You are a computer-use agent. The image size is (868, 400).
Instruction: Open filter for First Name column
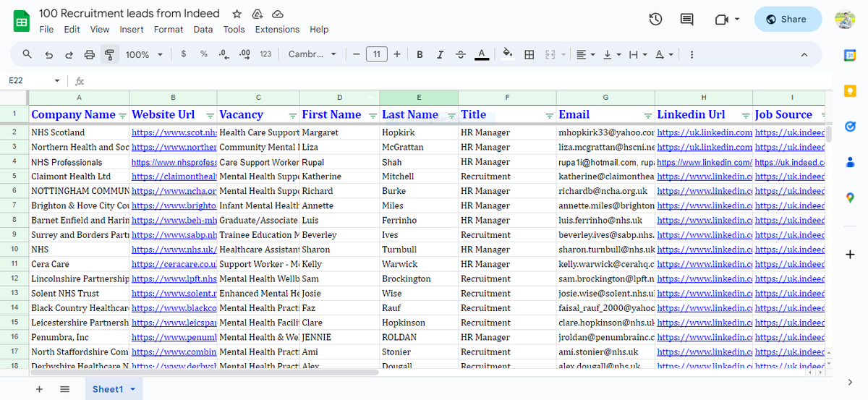point(373,115)
